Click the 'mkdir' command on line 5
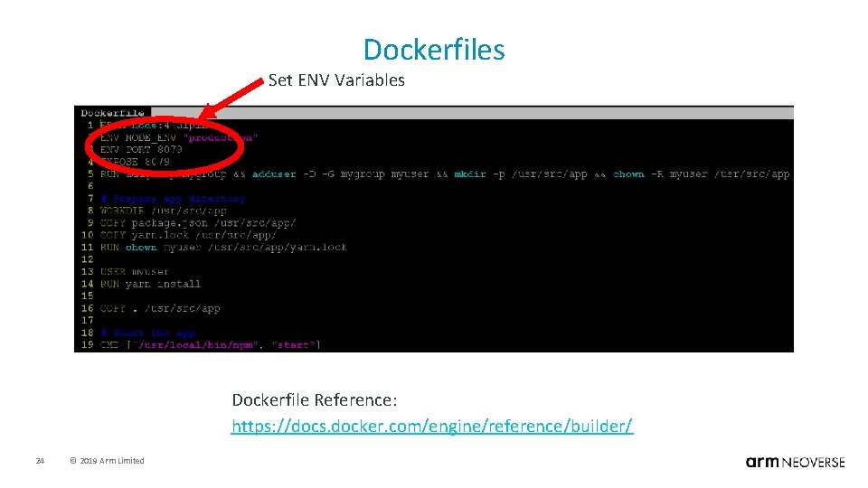This screenshot has width=868, height=488. 469,174
